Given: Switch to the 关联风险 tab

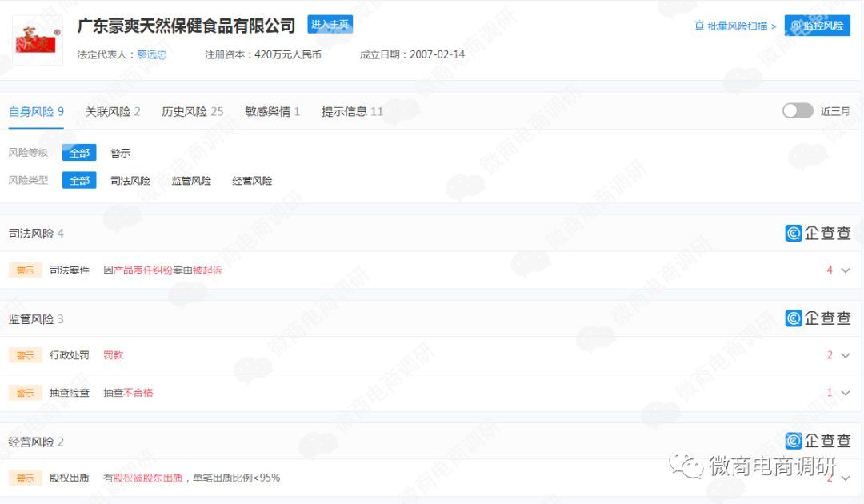Looking at the screenshot, I should 110,111.
